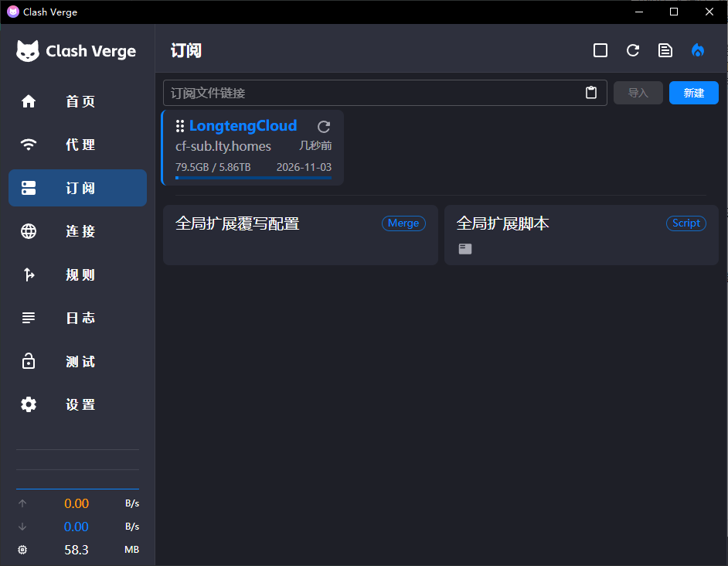Click the 新建 new button
The width and height of the screenshot is (728, 566).
tap(694, 93)
